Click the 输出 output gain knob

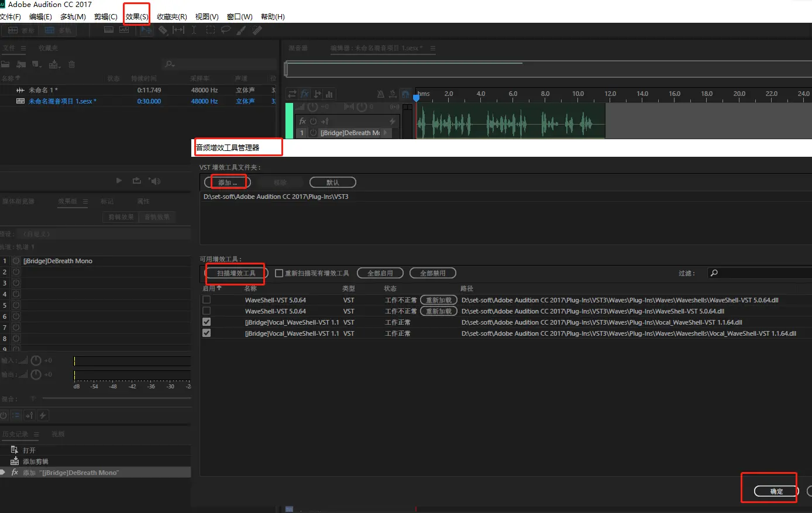tap(36, 374)
